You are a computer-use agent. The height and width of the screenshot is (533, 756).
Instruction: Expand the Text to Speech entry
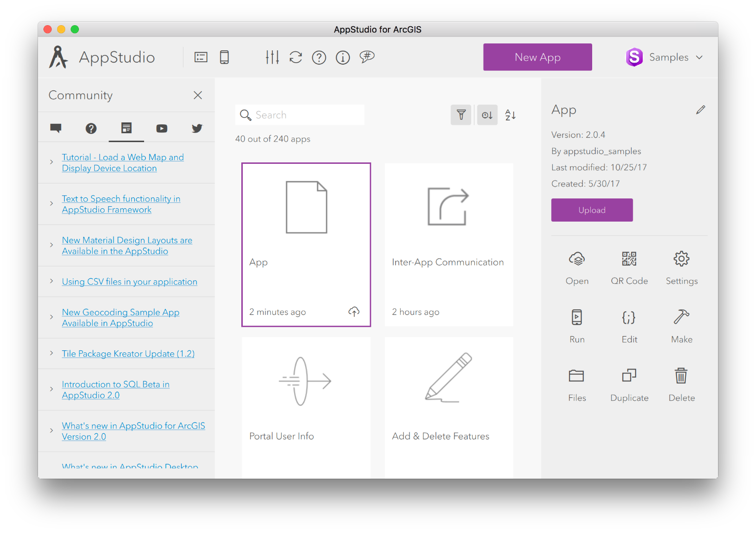51,203
